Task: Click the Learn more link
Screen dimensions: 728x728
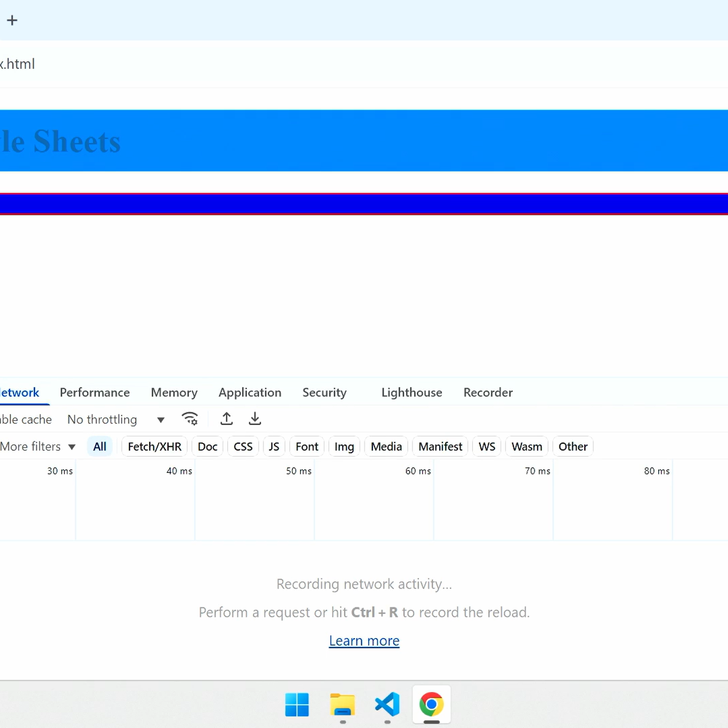Action: 364,640
